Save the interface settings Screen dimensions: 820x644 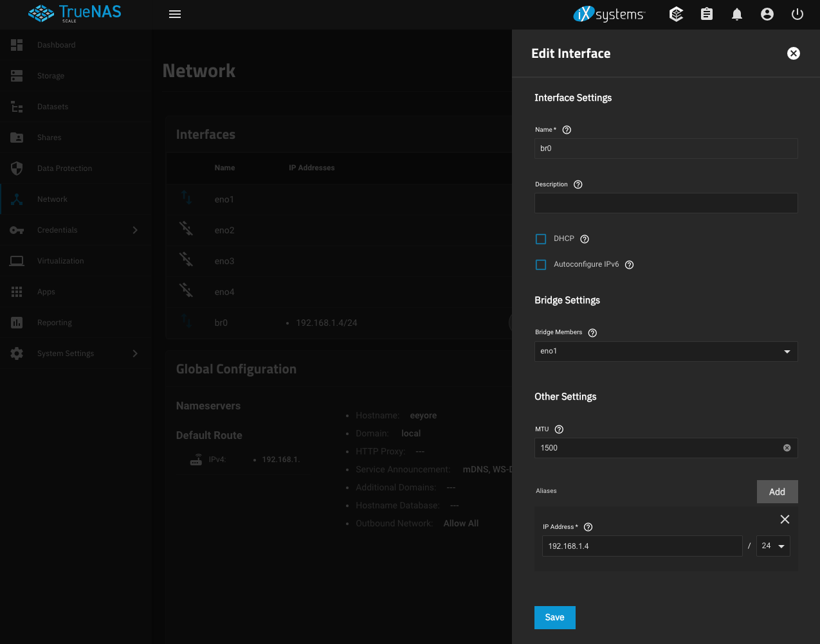(x=555, y=618)
